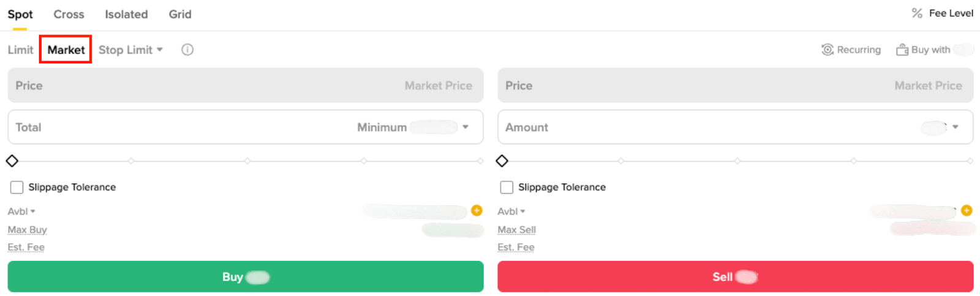Enable buy-side Slippage Tolerance checkbox
The height and width of the screenshot is (296, 980).
pyautogui.click(x=17, y=187)
